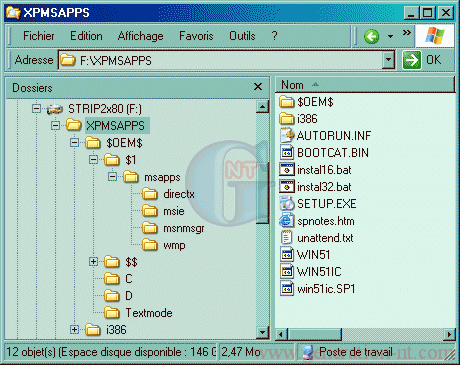Screen dimensions: 460x365
Task: Select the Textmode folder in tree
Action: coord(149,313)
